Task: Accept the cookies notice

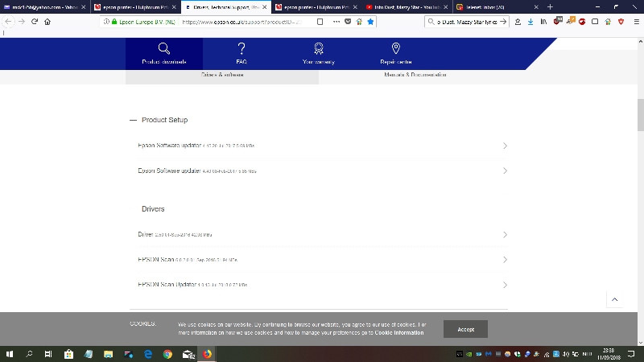Action: pyautogui.click(x=465, y=329)
